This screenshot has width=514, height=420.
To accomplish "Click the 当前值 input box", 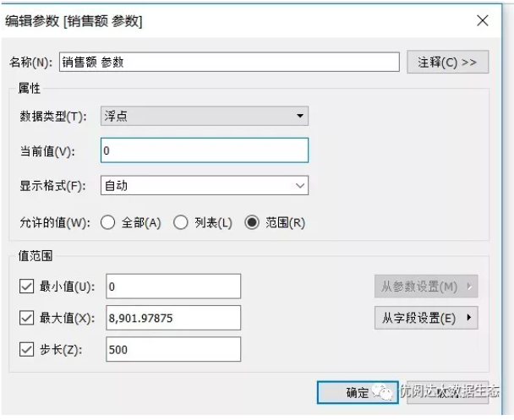I will 205,150.
